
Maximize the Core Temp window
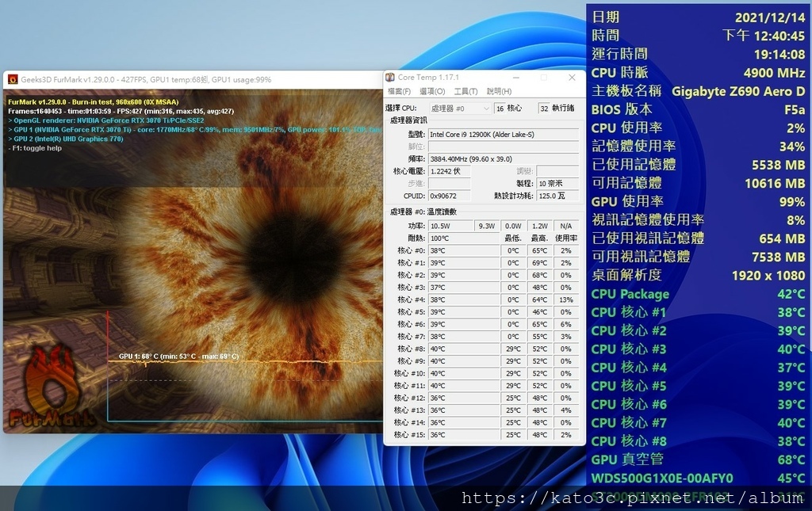point(544,78)
